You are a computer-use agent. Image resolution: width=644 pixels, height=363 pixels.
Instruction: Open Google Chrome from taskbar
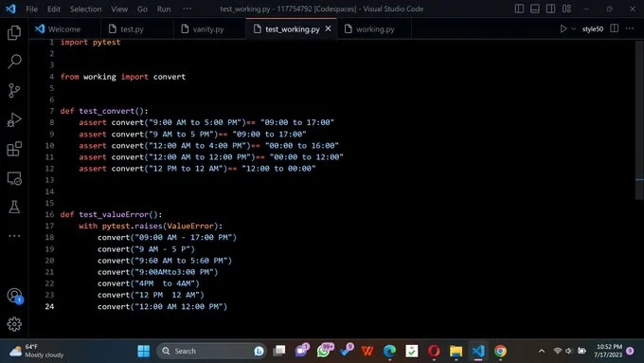500,351
